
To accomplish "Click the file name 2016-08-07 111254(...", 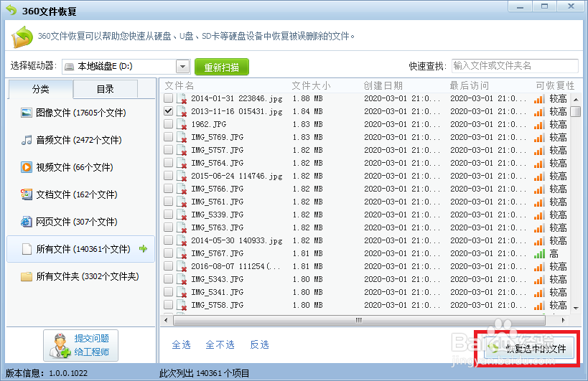I will [x=235, y=266].
